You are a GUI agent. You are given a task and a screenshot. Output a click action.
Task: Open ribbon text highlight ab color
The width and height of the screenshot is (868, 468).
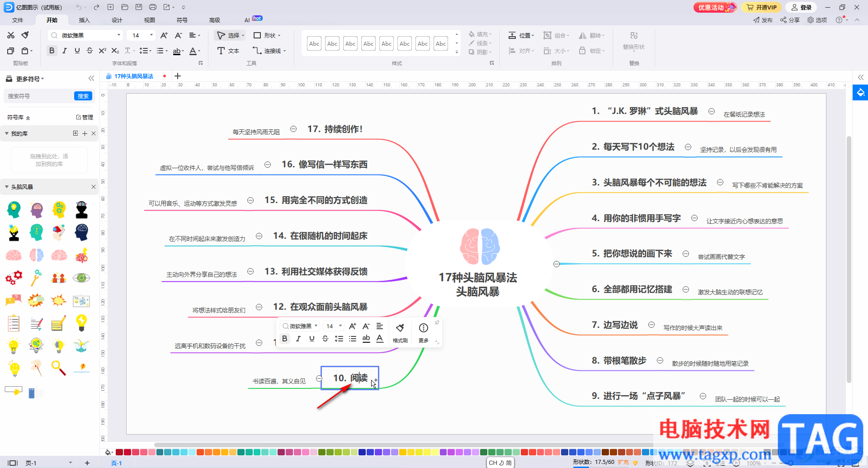[179, 51]
